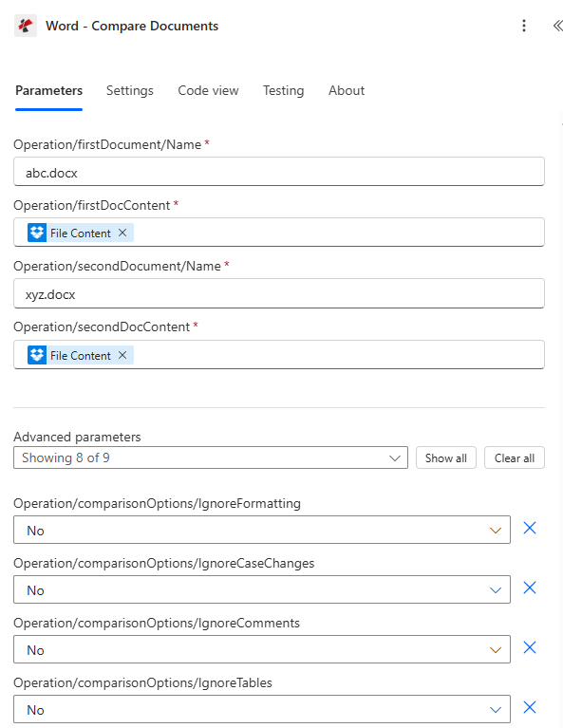Viewport: 563px width, 728px height.
Task: Click the Operation/comparisonOptions/IgnoreTables label
Action: 142,683
